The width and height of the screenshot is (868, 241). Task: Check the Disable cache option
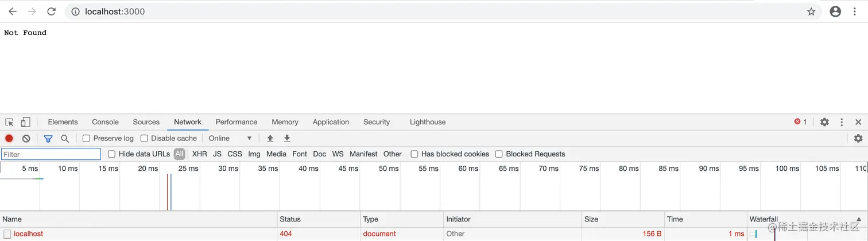pos(144,138)
